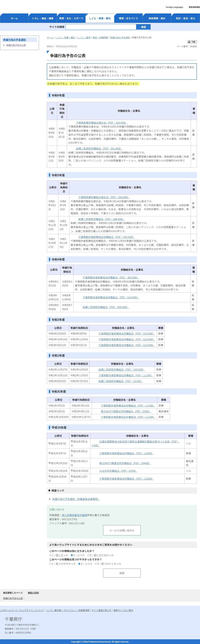Click the page number text ページ番号:342895

pyautogui.click(x=187, y=46)
